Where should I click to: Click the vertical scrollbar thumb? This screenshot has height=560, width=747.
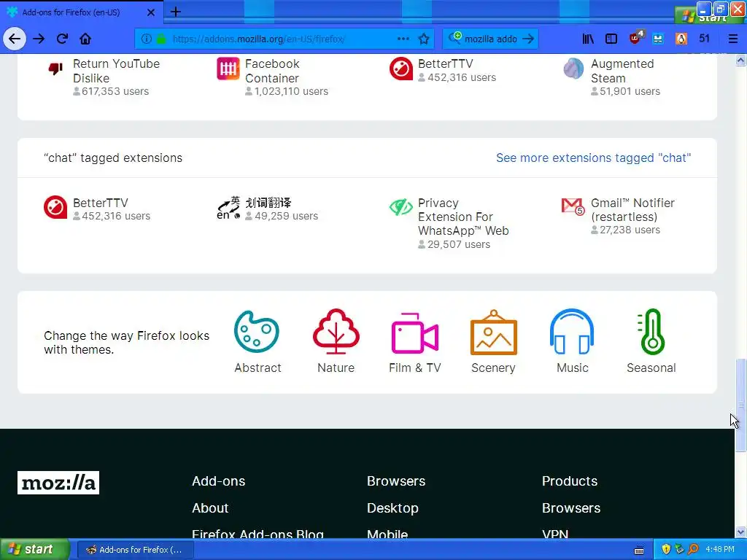click(740, 405)
